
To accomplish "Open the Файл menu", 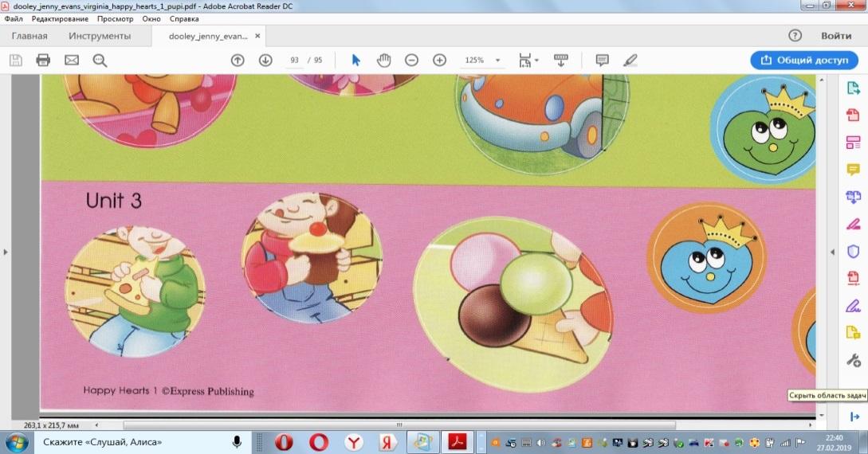I will [x=14, y=19].
